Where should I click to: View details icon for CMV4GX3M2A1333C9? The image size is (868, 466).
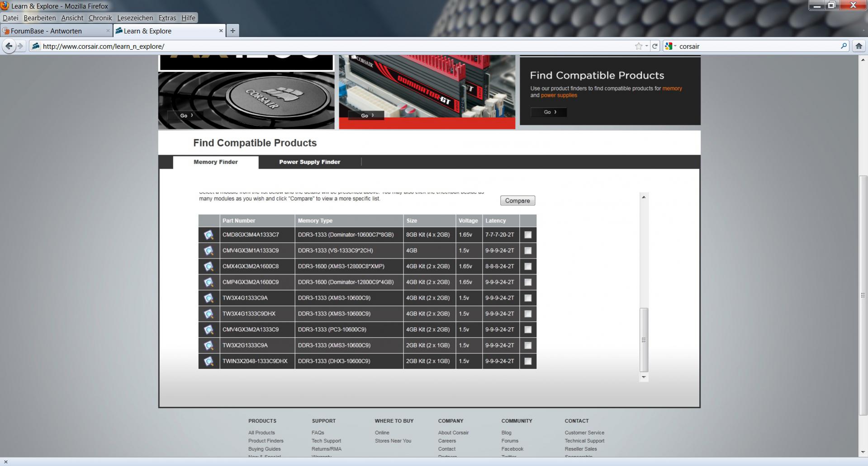pos(209,329)
